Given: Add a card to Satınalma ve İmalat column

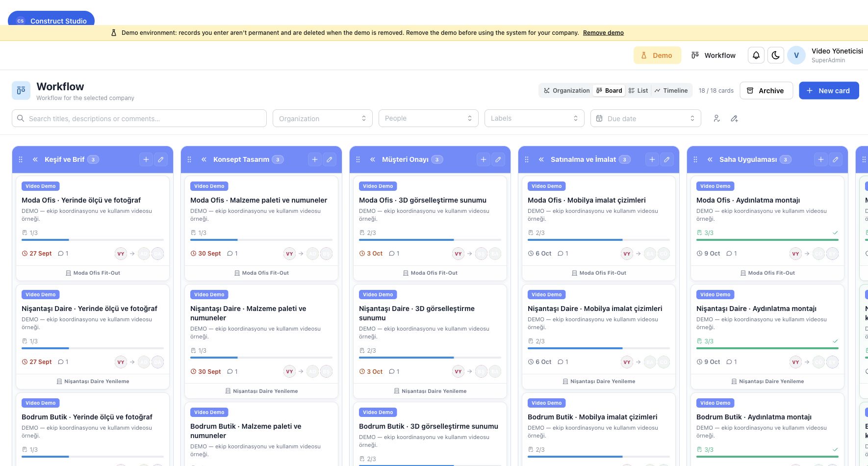Looking at the screenshot, I should coord(652,159).
